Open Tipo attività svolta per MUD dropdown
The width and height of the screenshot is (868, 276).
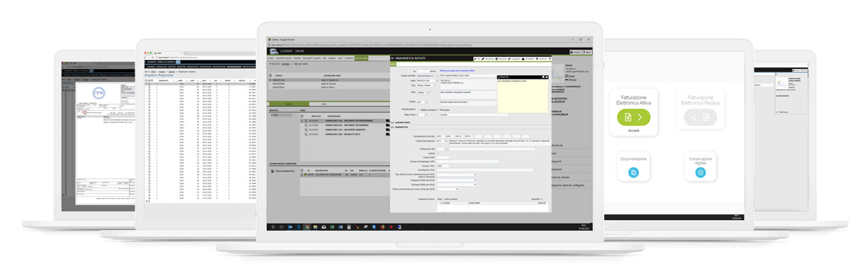[456, 175]
